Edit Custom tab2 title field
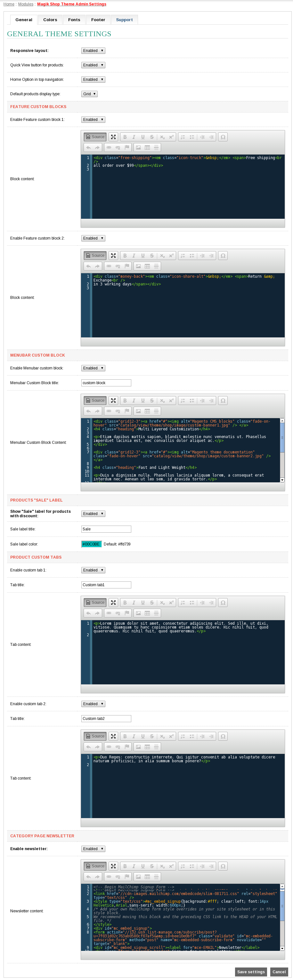 coord(106,719)
